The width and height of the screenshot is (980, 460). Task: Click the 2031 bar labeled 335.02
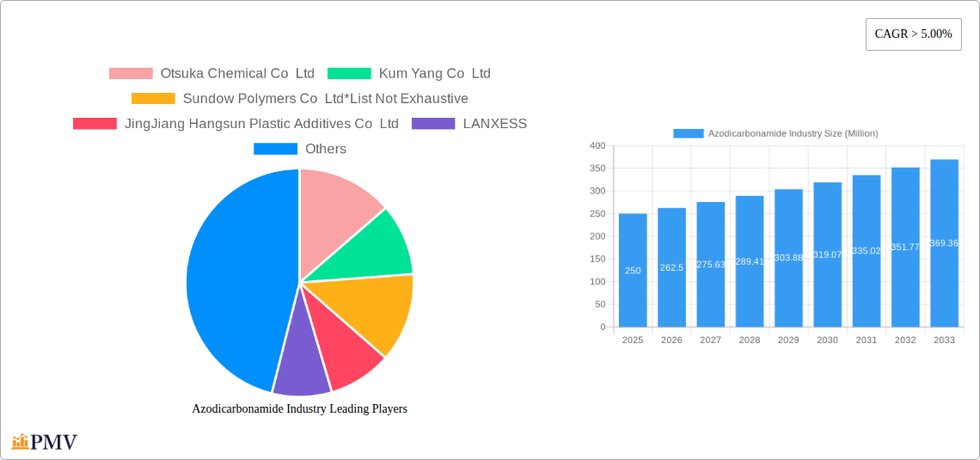[x=867, y=250]
